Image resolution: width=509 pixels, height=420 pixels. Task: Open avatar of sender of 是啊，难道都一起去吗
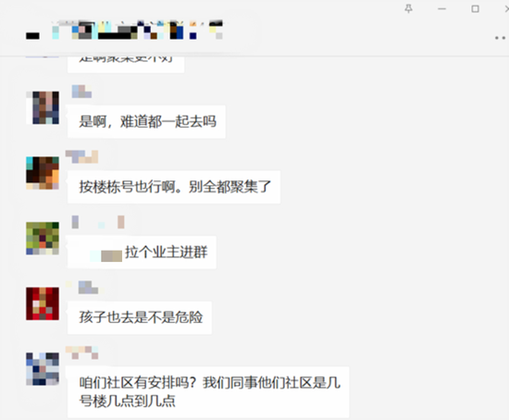(43, 107)
